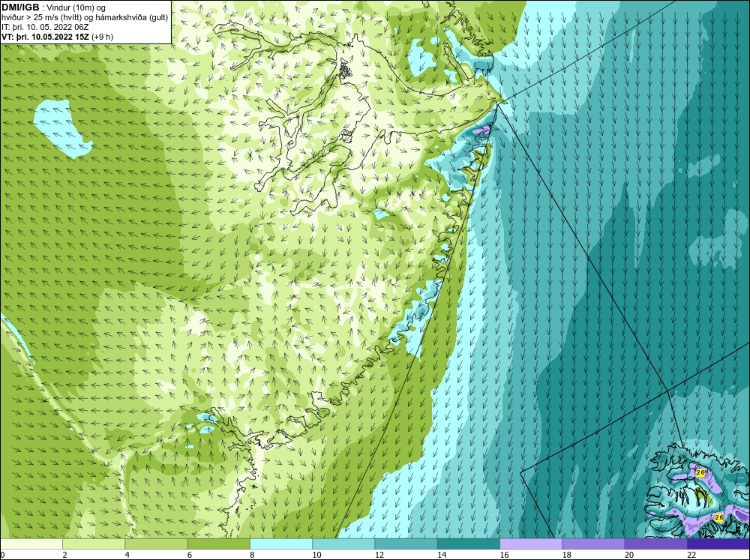Click the legend scale label "18"

coord(567,555)
